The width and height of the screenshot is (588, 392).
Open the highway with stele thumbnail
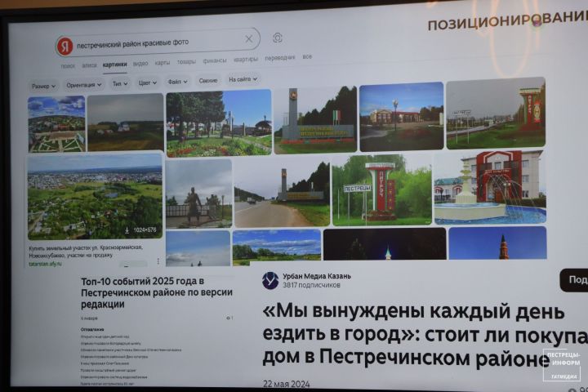click(282, 194)
